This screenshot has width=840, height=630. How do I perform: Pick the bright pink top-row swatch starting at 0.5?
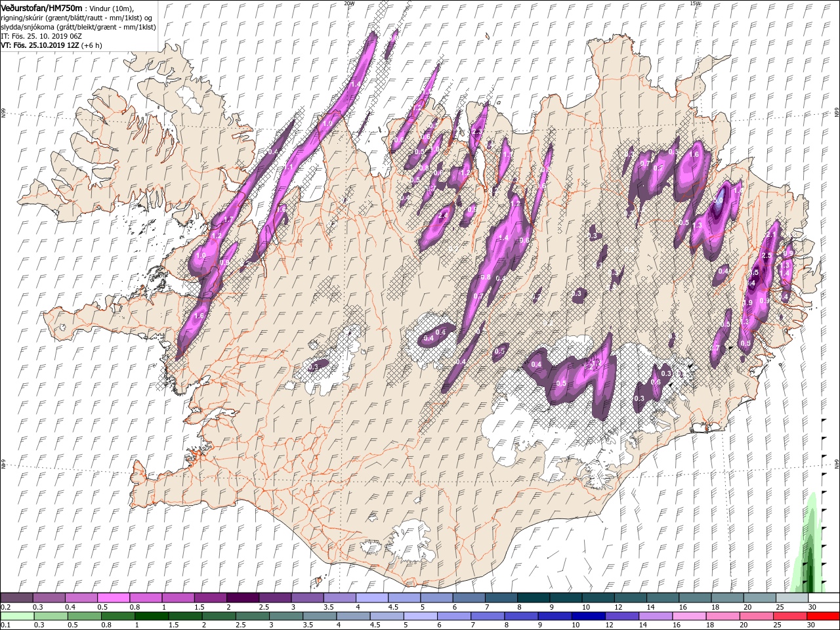tap(113, 597)
